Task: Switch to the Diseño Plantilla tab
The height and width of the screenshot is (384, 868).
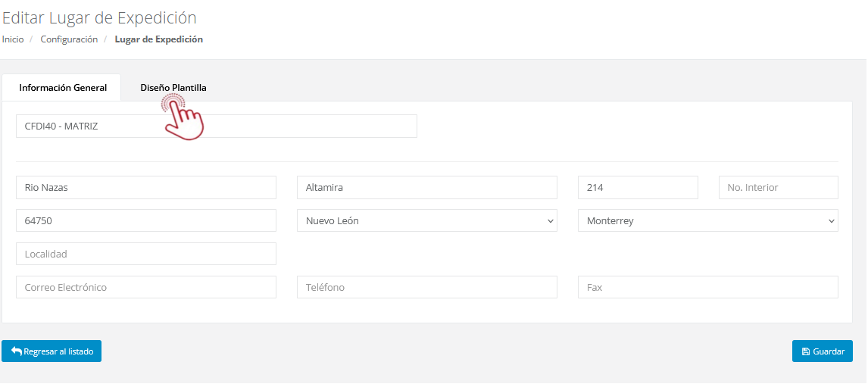Action: (x=173, y=88)
